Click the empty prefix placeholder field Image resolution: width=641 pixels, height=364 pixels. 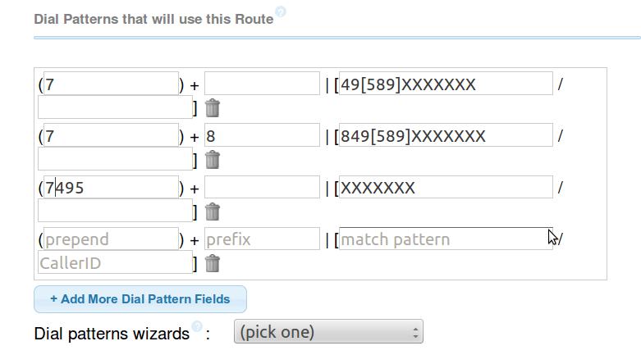pyautogui.click(x=262, y=239)
